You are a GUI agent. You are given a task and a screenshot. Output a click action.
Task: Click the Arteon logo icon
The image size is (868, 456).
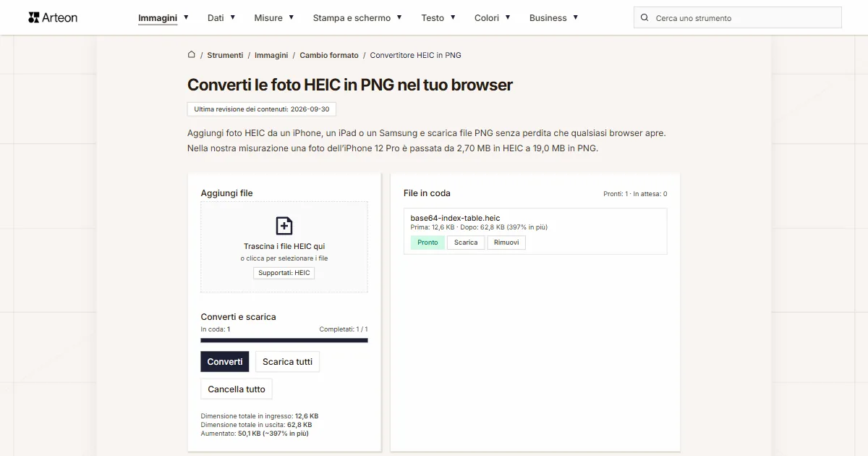[x=33, y=17]
